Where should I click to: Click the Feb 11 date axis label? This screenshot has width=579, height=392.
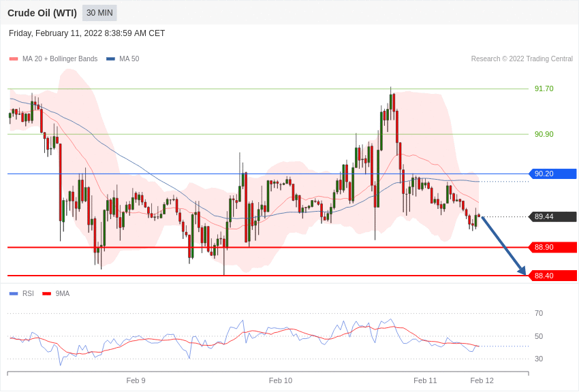(425, 380)
